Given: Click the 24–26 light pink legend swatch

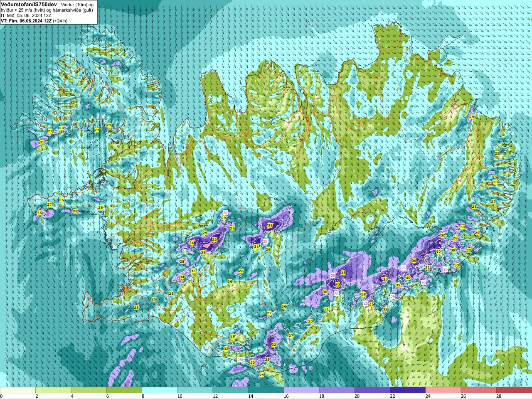Looking at the screenshot, I should click(443, 390).
